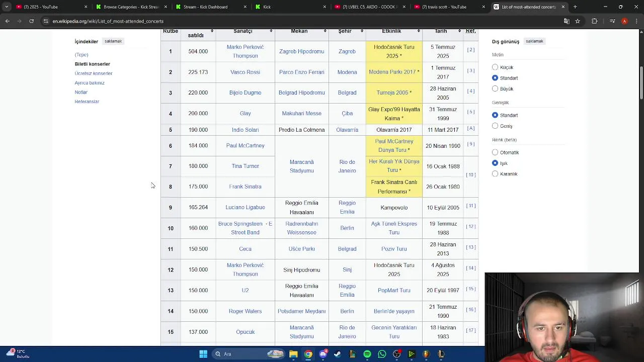Open the tab search arrow at far left of tab strip
Screen dimensions: 644x362
pyautogui.click(x=7, y=7)
